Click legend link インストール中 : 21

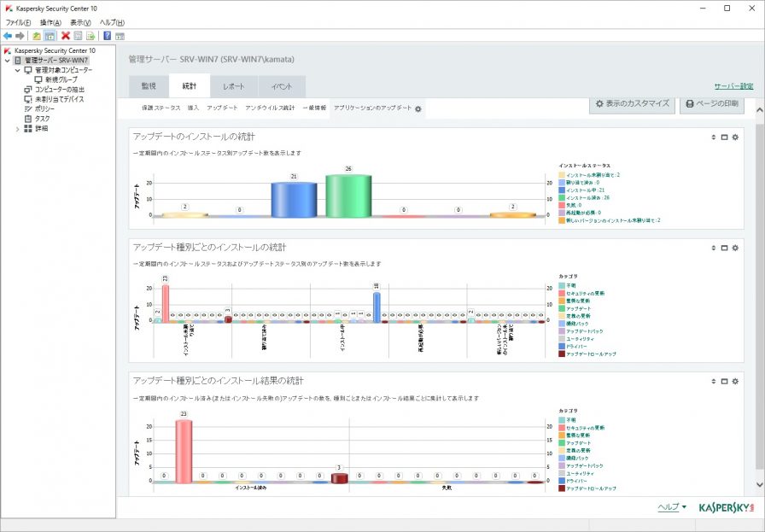(586, 190)
